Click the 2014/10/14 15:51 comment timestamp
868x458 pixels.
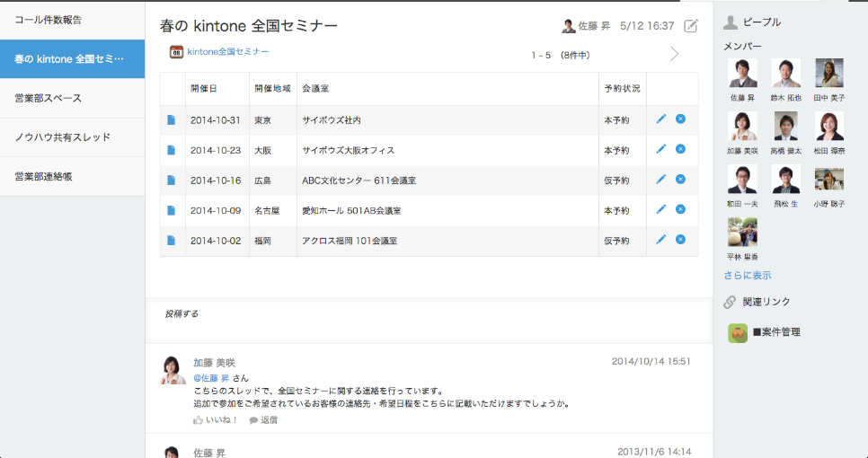click(x=651, y=361)
